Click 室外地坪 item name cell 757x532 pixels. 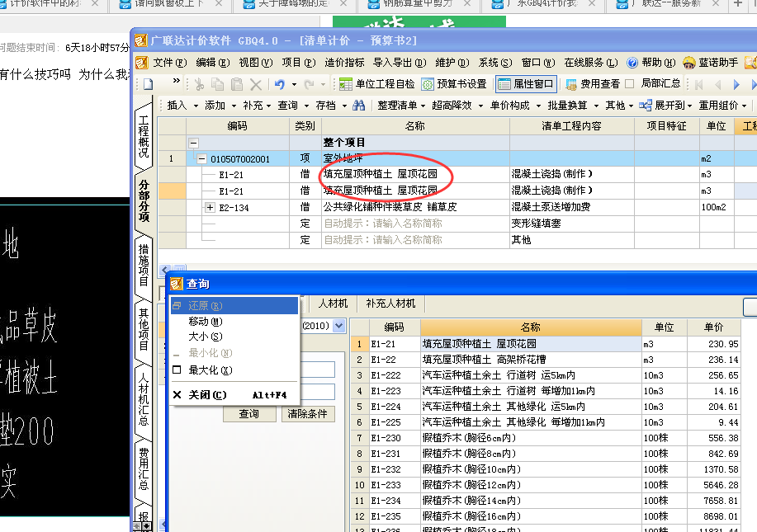pyautogui.click(x=415, y=158)
